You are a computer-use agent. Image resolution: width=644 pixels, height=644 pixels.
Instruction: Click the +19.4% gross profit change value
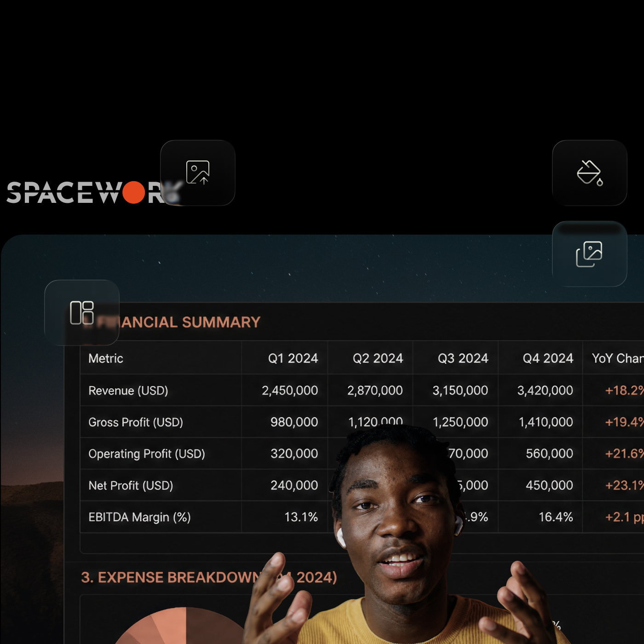point(624,422)
